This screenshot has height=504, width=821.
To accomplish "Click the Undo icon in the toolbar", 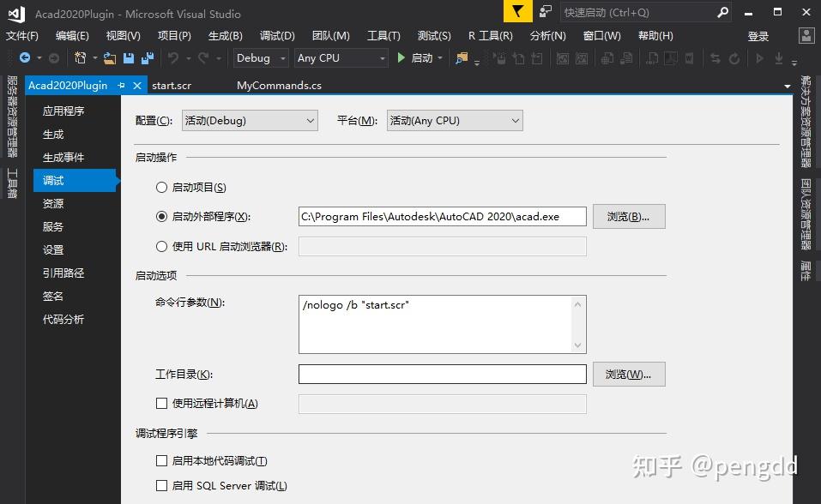I will coord(175,58).
